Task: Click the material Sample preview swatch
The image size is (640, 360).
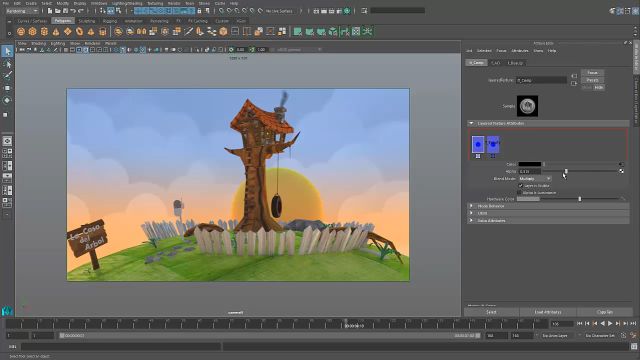Action: click(x=527, y=106)
